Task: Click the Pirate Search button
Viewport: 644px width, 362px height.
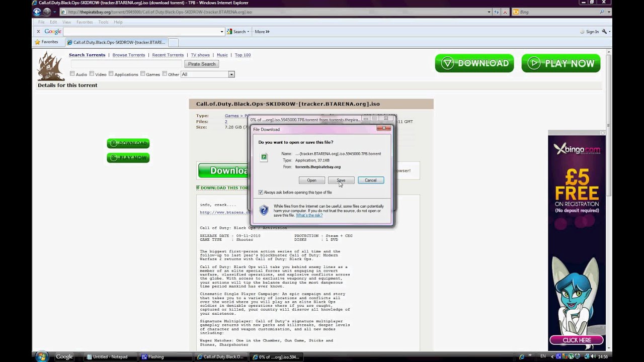Action: (202, 64)
